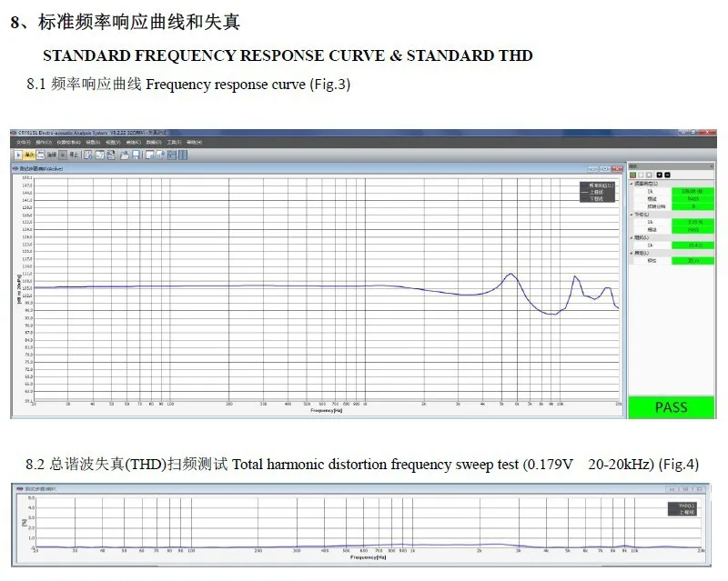Close the frequency response chart sub-window
Screen dimensions: 728x581
click(x=617, y=168)
